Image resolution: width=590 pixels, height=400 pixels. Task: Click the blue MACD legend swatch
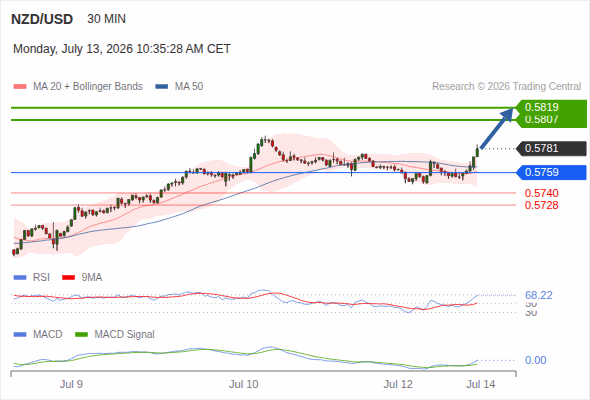(x=20, y=335)
